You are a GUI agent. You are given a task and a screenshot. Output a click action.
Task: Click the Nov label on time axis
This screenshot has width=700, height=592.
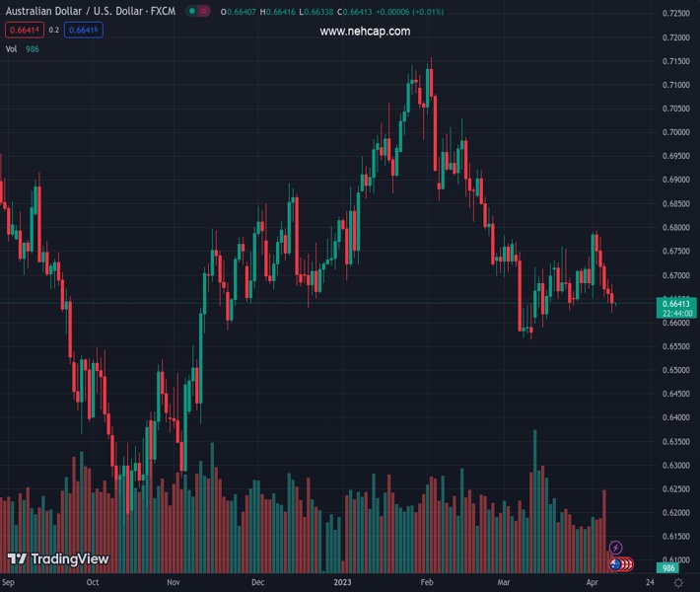point(174,583)
